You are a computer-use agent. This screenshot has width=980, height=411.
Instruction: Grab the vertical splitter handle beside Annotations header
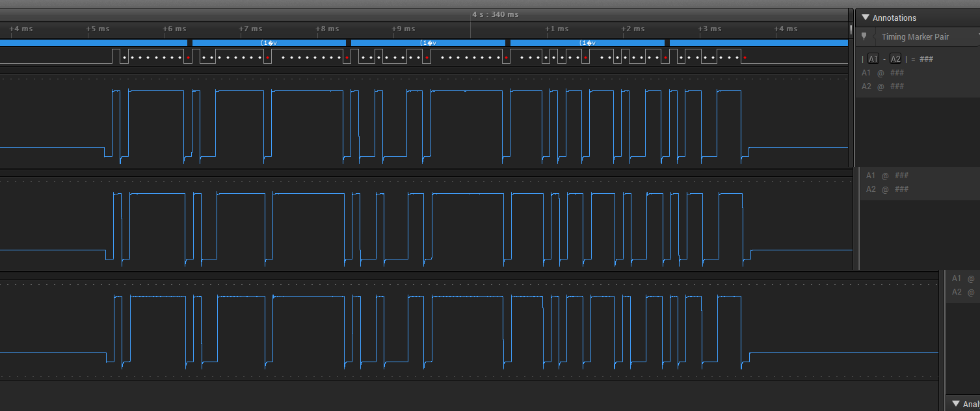pos(851,29)
